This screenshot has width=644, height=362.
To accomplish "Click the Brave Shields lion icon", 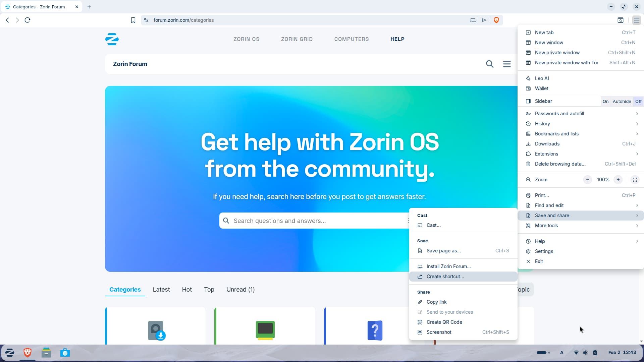I will click(x=496, y=20).
